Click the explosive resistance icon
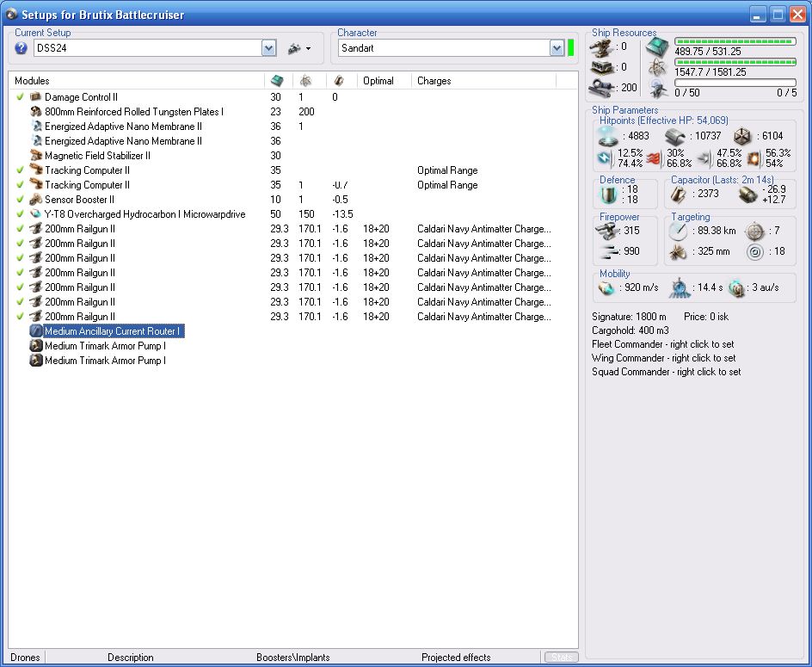Image resolution: width=812 pixels, height=667 pixels. point(754,158)
